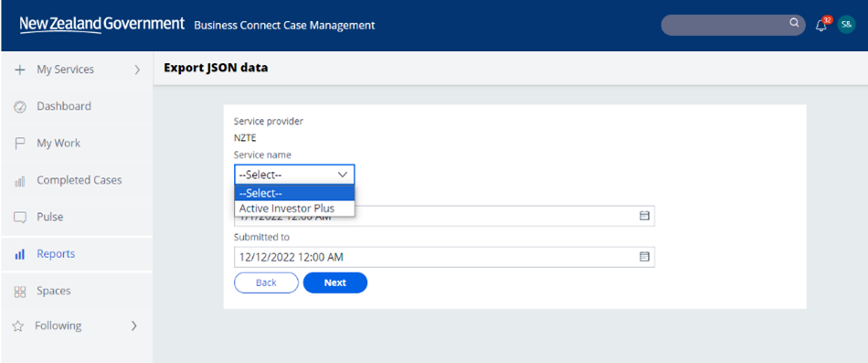Choose the --Select-- option in list

294,193
